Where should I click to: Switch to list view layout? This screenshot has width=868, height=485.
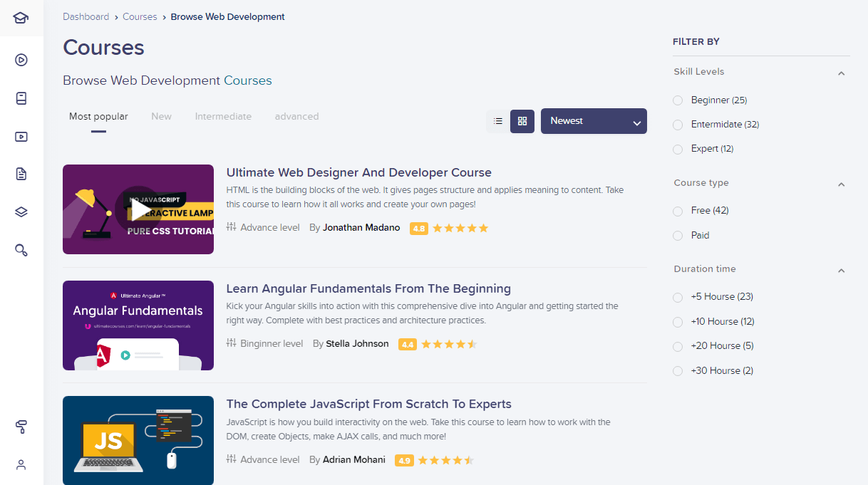(x=498, y=121)
